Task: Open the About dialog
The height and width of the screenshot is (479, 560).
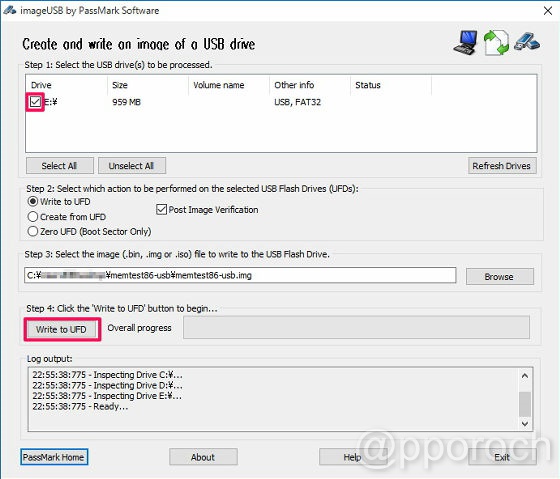Action: coord(203,457)
